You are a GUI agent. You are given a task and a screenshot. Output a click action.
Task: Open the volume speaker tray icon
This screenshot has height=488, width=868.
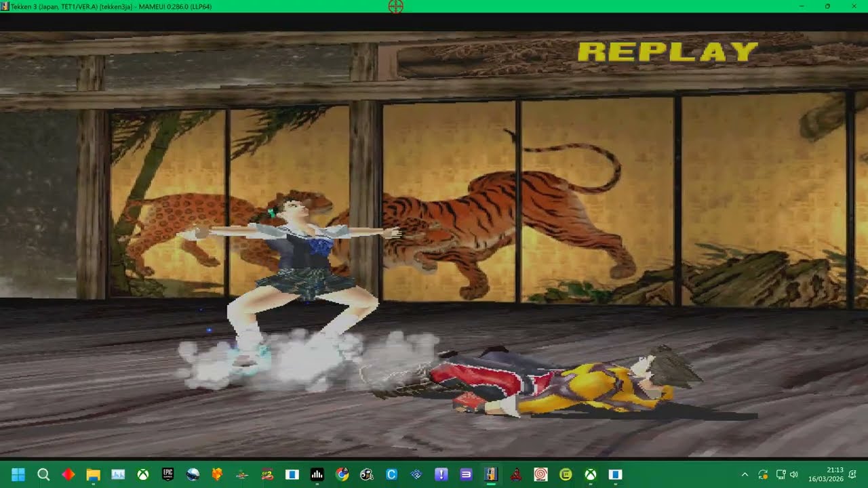(x=794, y=474)
